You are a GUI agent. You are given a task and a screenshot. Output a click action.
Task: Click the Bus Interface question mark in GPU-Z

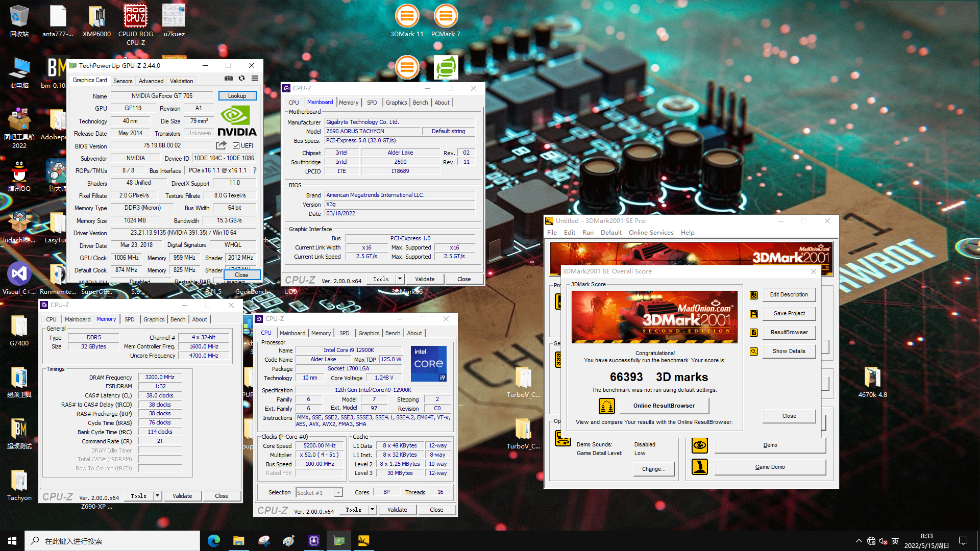[x=255, y=170]
